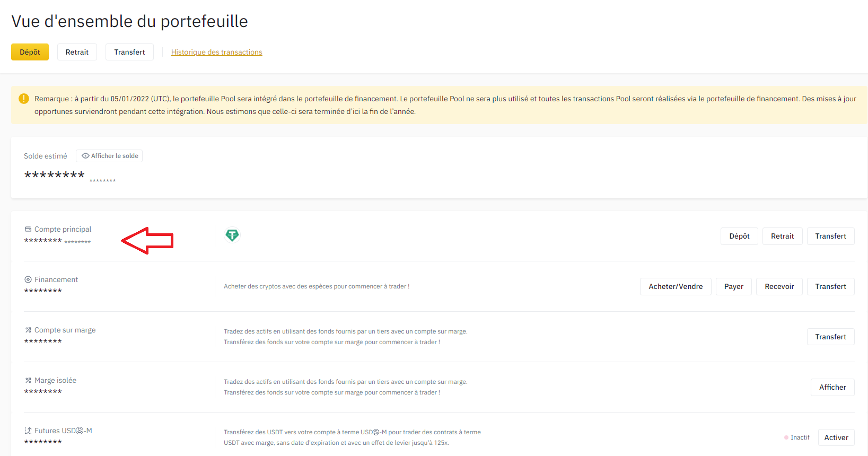Click the top Retrait button
Screen dimensions: 868x456
pos(77,52)
